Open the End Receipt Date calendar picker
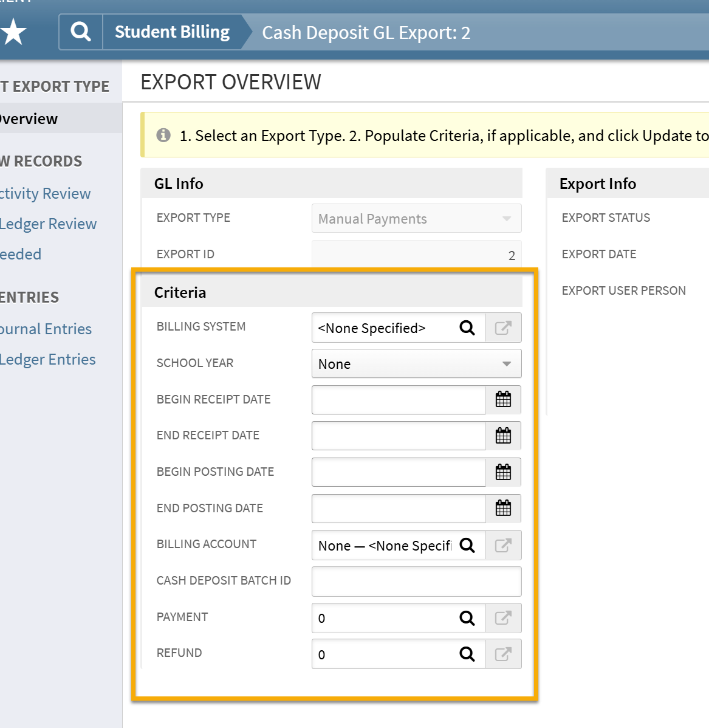 504,436
